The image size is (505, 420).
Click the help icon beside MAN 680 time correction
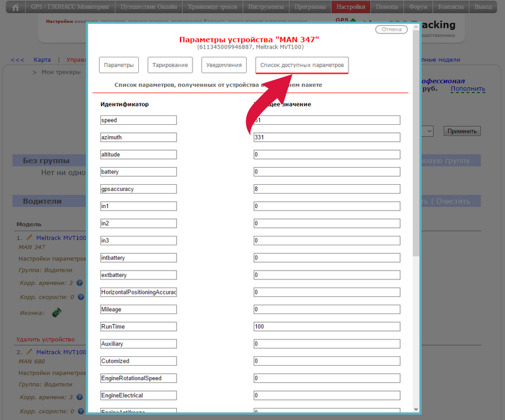click(x=80, y=397)
